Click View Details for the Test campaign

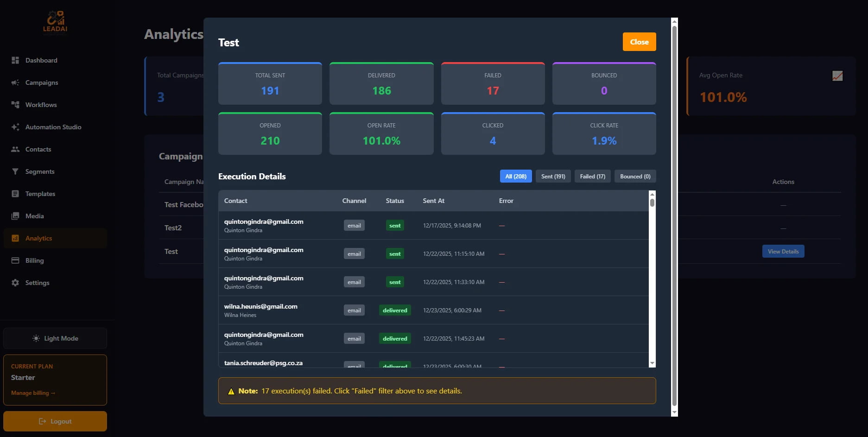(783, 251)
